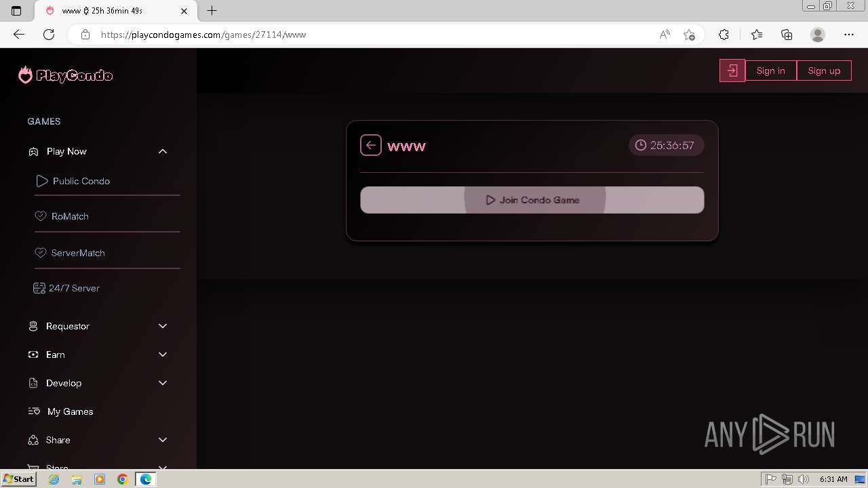868x488 pixels.
Task: Open the favorites list icon
Action: point(757,35)
